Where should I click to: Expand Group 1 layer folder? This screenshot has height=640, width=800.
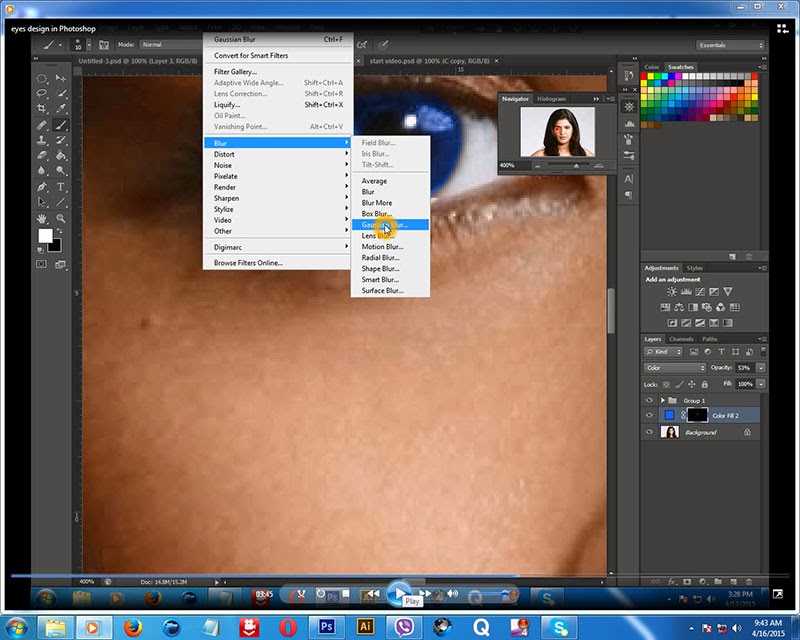[663, 400]
